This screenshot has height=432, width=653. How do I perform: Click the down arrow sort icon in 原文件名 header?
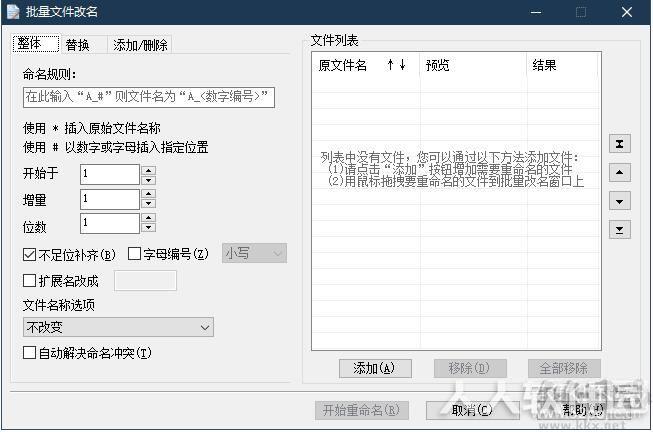tap(402, 64)
